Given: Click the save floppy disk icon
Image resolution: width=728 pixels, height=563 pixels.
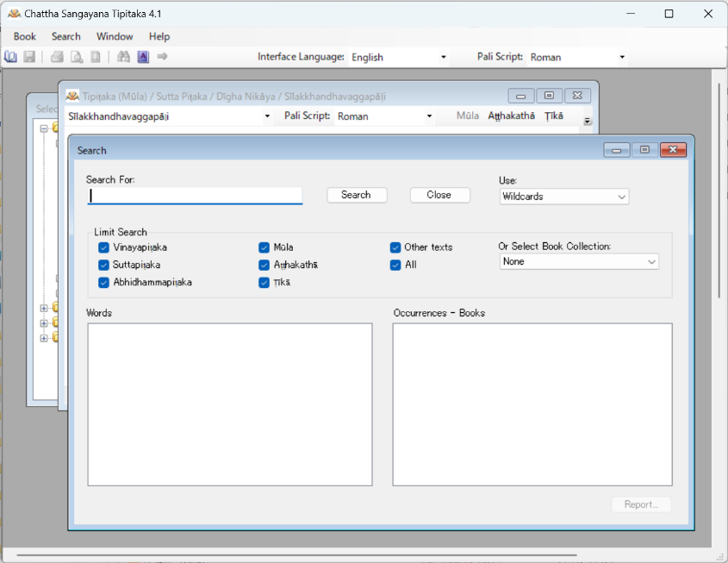Looking at the screenshot, I should click(x=29, y=57).
